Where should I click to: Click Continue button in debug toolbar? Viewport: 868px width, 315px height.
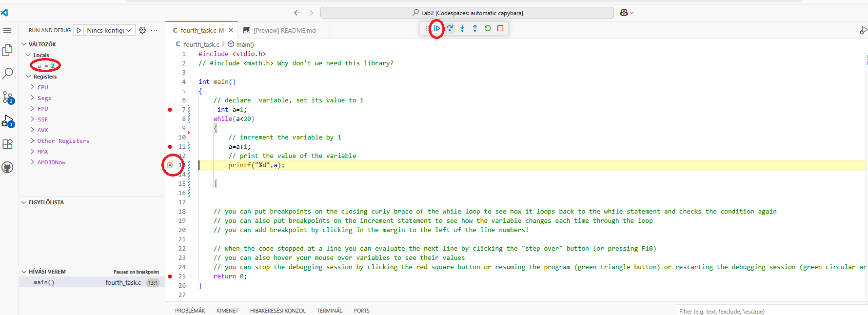(x=437, y=28)
